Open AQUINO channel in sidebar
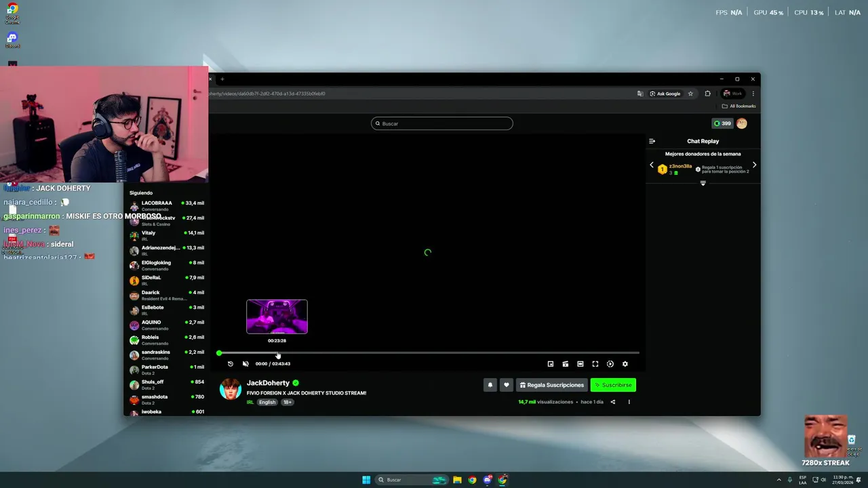868x488 pixels. (x=167, y=325)
